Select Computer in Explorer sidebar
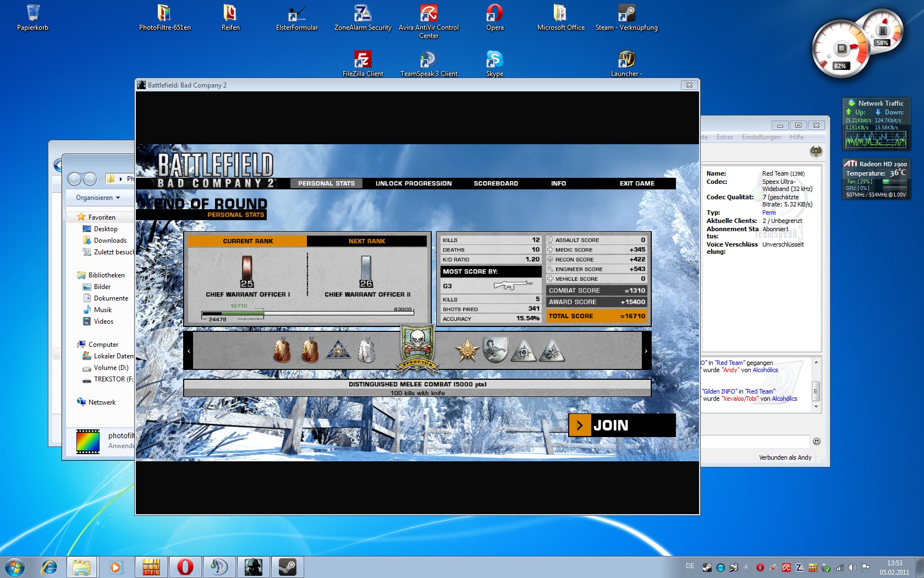This screenshot has width=924, height=578. pos(103,345)
